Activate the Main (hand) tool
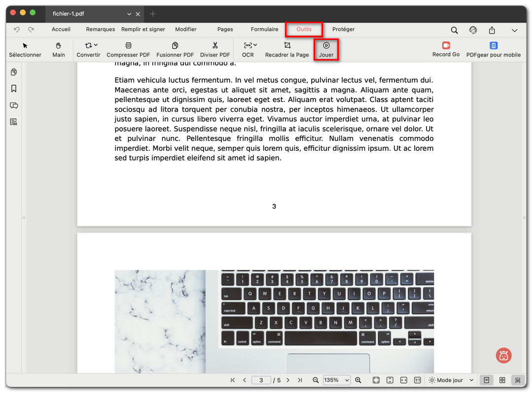This screenshot has width=532, height=393. pos(58,49)
